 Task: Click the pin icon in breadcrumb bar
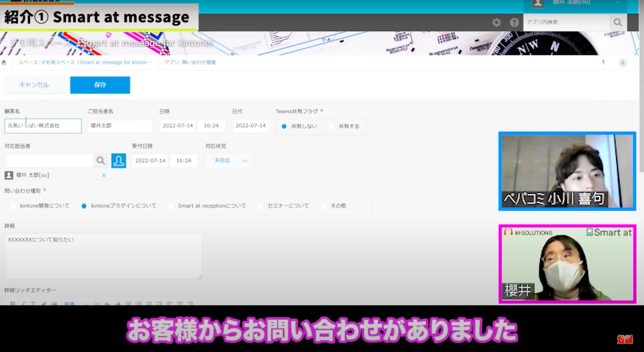tap(603, 63)
